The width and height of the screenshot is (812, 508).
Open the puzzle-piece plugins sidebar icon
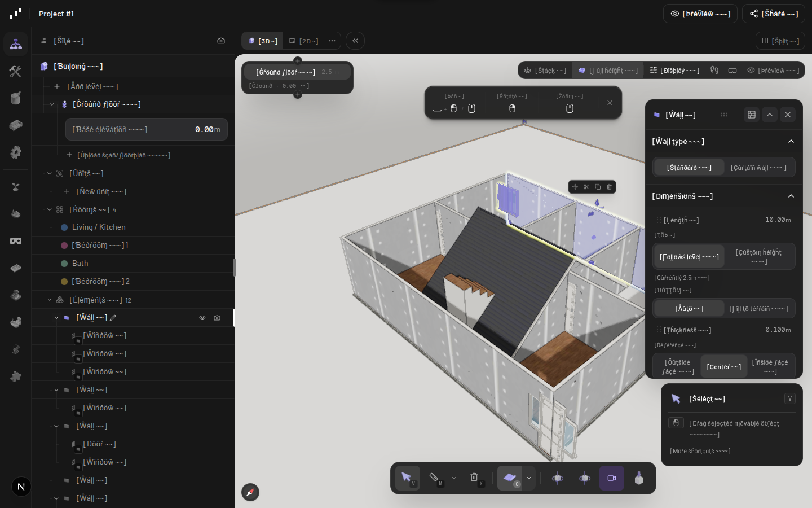(x=16, y=376)
